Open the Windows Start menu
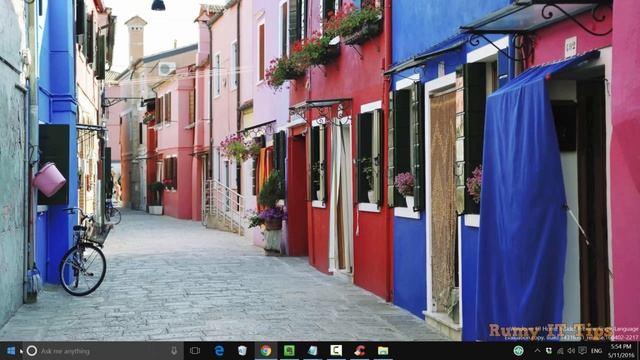The height and width of the screenshot is (360, 640). (11, 351)
